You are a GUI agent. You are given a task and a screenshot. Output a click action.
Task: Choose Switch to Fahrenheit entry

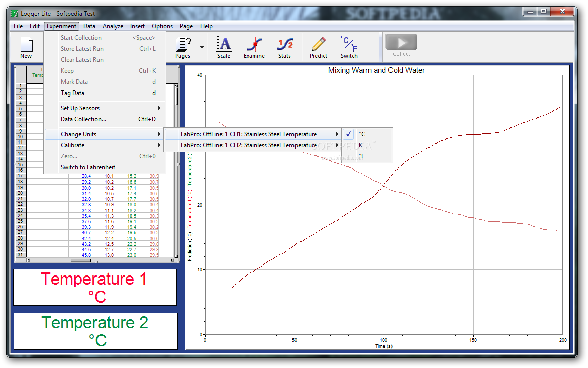tap(105, 167)
